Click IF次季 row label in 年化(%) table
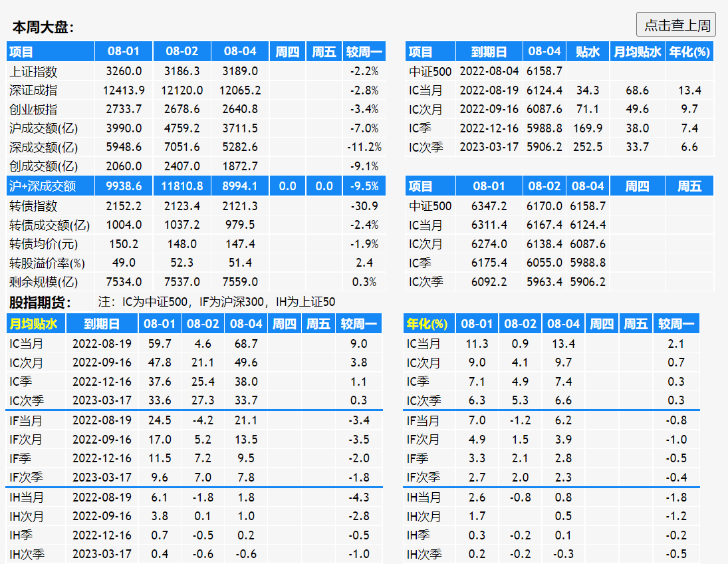 (424, 478)
